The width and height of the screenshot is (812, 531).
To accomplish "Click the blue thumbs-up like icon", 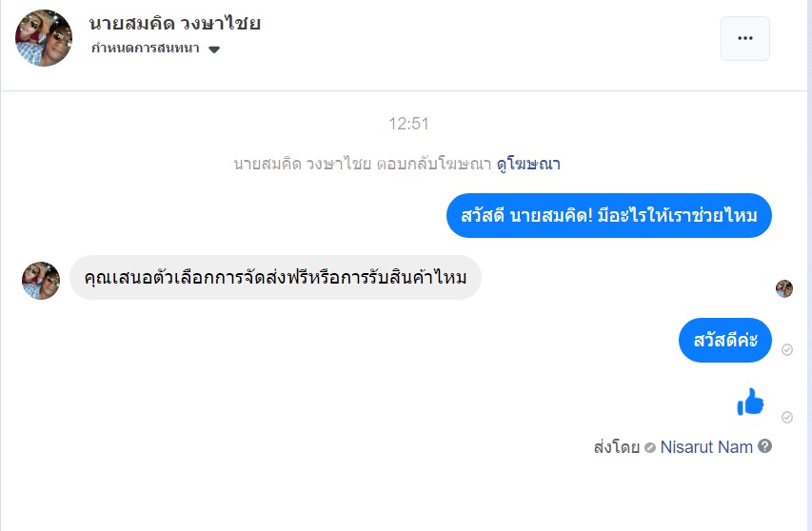I will 750,403.
